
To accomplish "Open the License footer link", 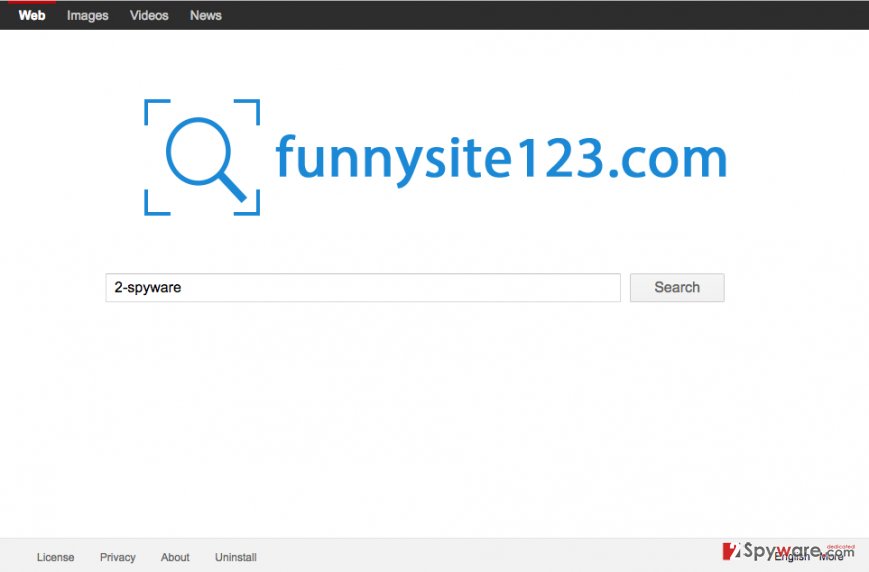I will point(55,557).
